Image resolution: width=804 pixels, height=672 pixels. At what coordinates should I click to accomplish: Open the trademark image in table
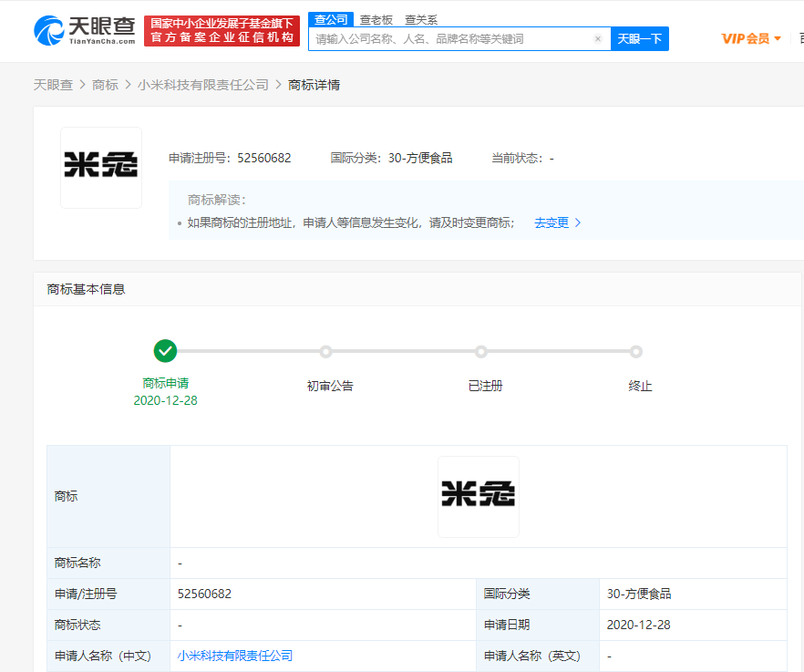(478, 496)
